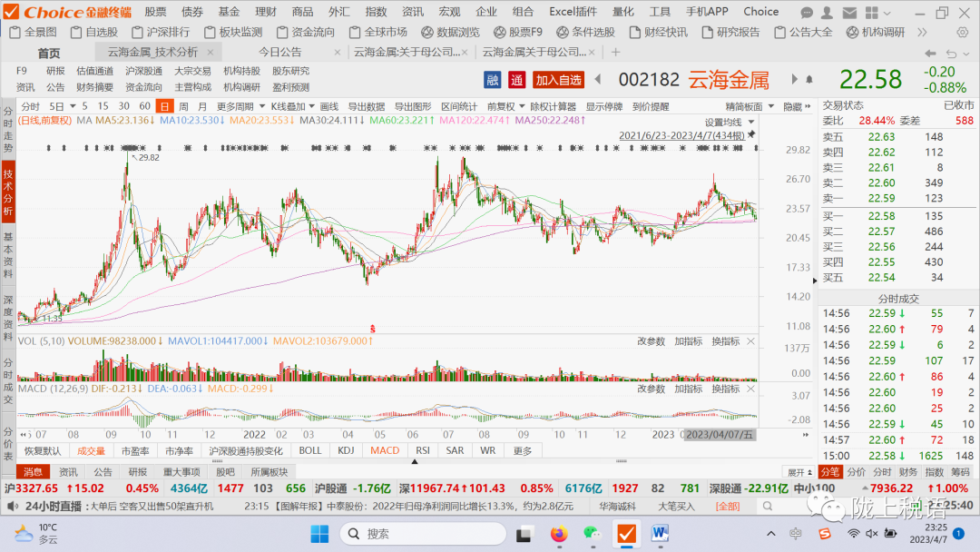Switch to 月 monthly period

click(x=201, y=106)
